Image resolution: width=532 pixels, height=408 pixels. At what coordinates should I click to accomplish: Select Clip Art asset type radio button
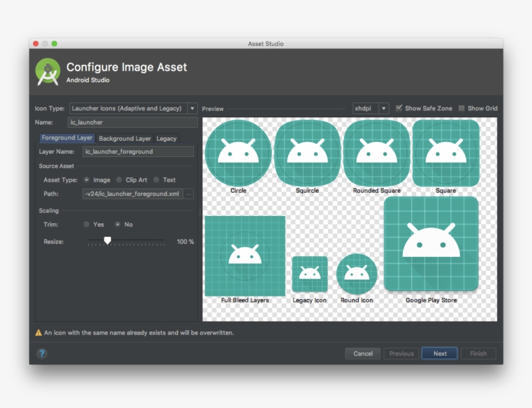tap(119, 180)
